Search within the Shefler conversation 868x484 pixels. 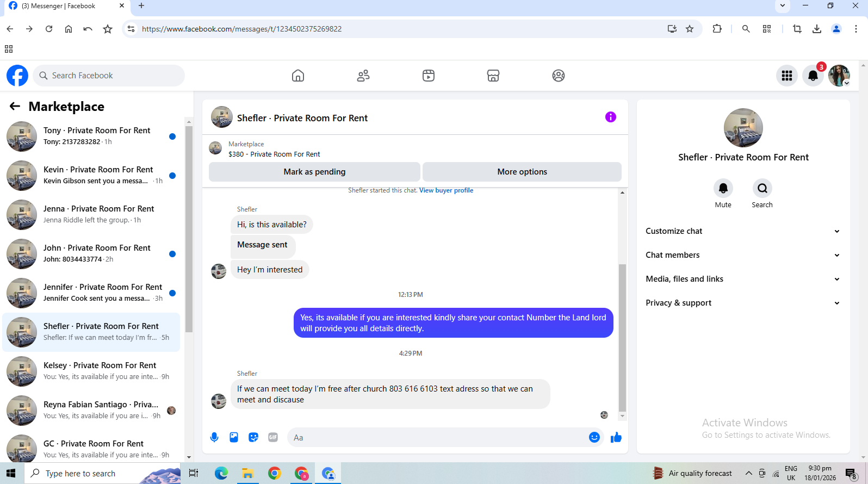[x=762, y=188]
